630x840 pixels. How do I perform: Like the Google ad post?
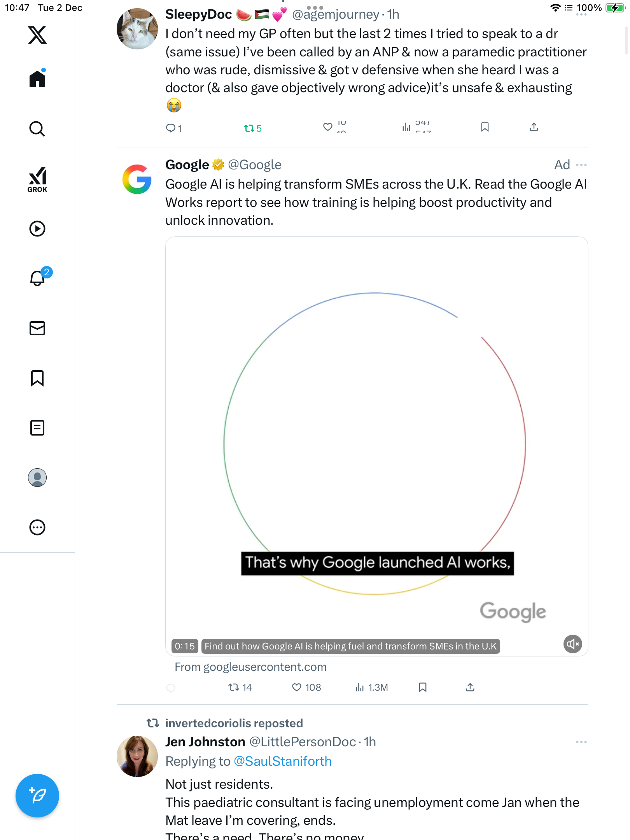297,688
